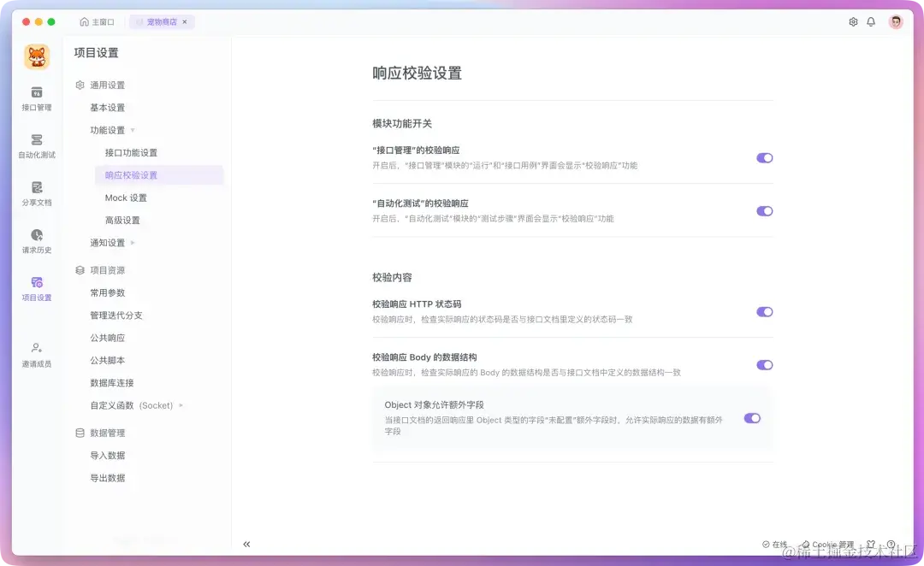This screenshot has width=924, height=566.
Task: View 请求历史 from the sidebar
Action: (36, 239)
